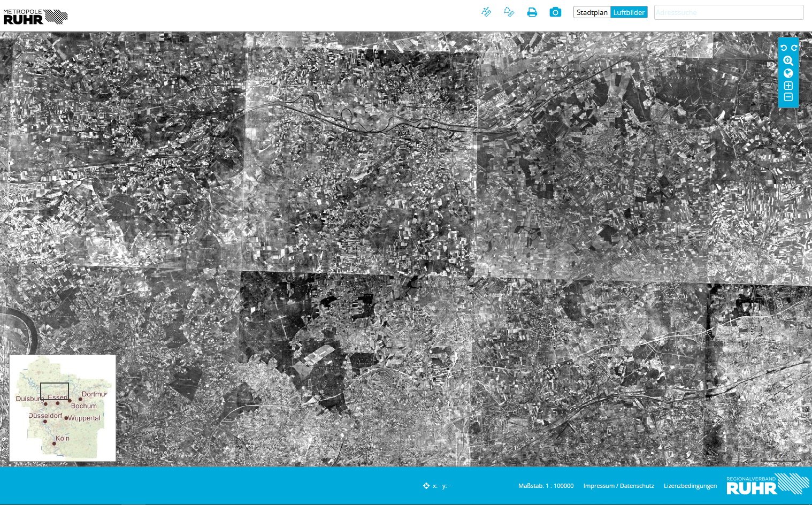Switch to the Luftbilder aerial view
Viewport: 812px width, 505px height.
pyautogui.click(x=629, y=12)
